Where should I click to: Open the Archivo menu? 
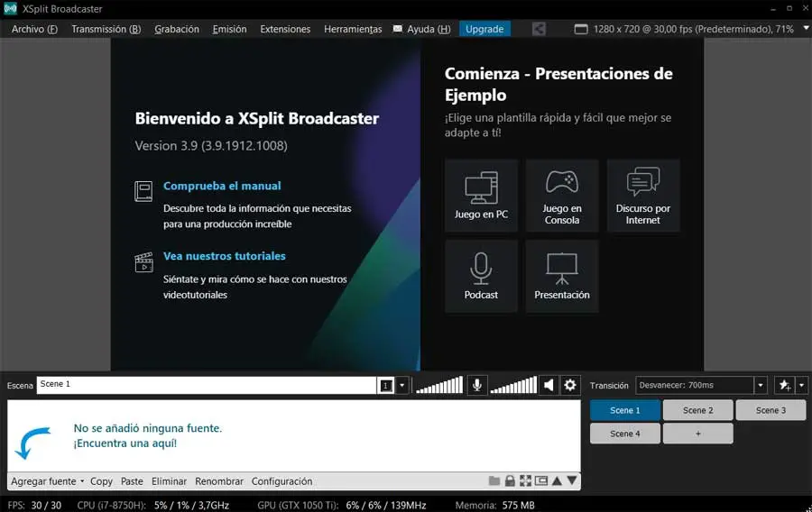pos(34,29)
